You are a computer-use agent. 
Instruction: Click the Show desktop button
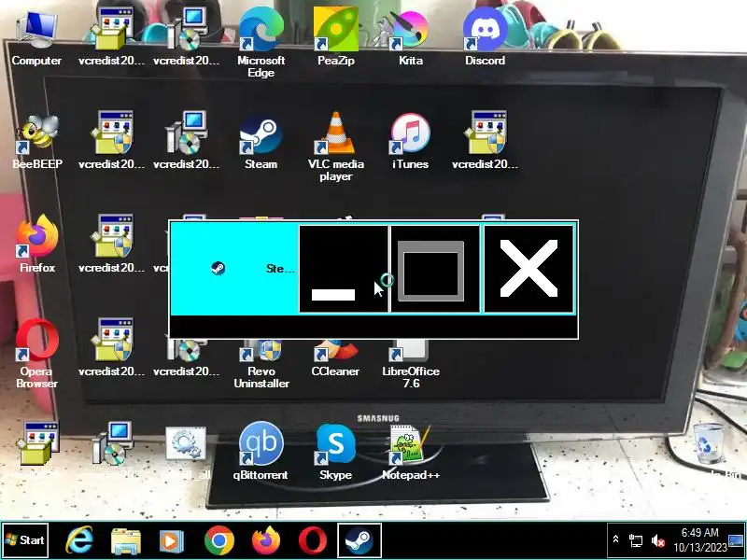point(737,540)
